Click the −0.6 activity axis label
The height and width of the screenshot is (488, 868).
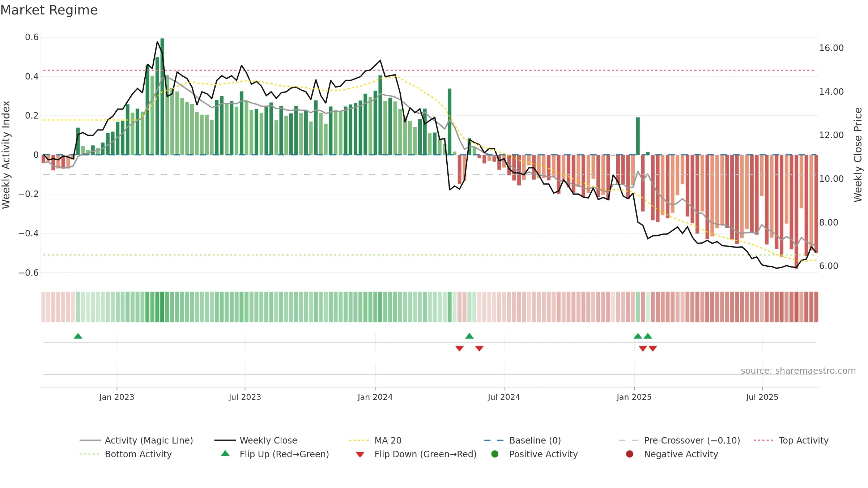(29, 273)
